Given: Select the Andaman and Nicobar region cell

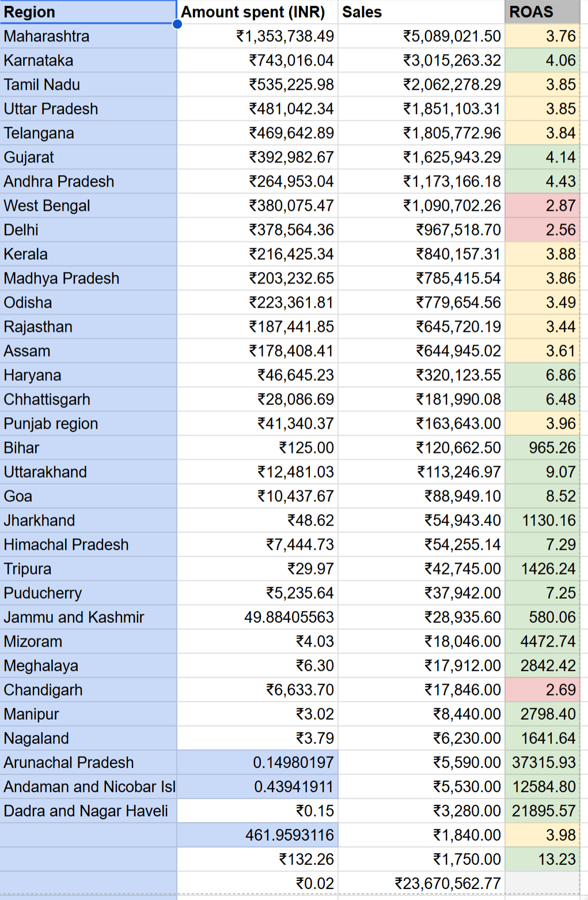Looking at the screenshot, I should (x=88, y=786).
